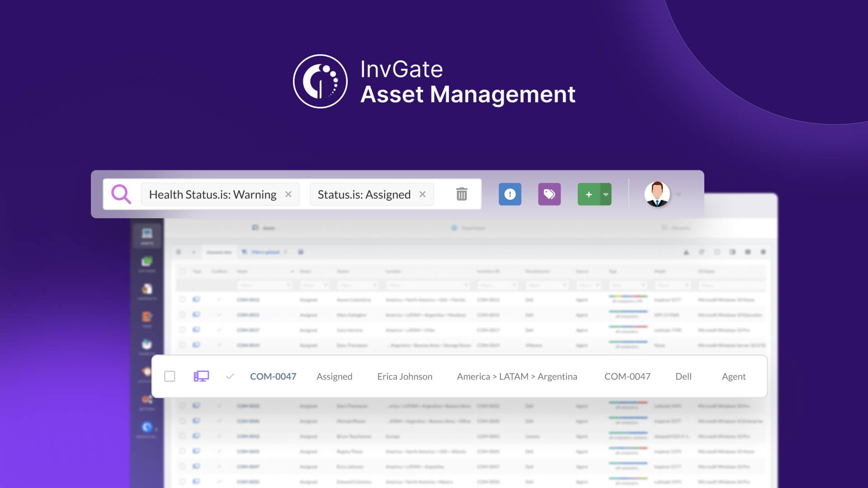The height and width of the screenshot is (488, 868).
Task: Click the InvGate logo at the top
Action: (x=320, y=81)
